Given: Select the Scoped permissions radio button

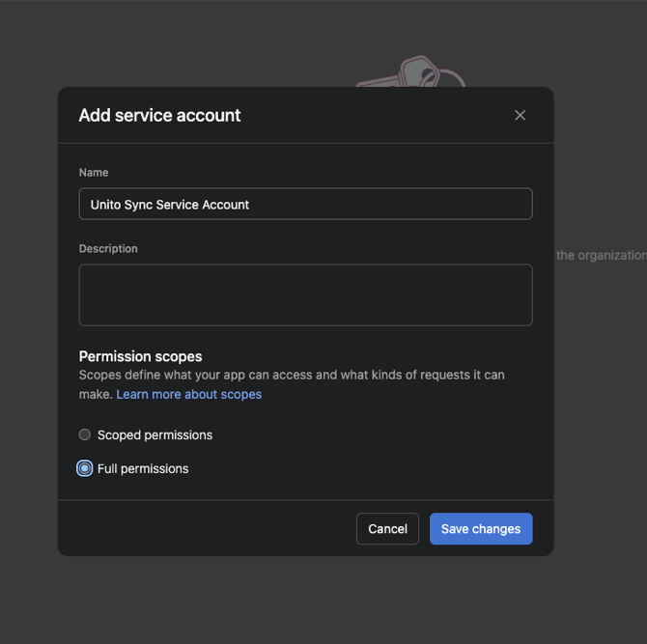Looking at the screenshot, I should [85, 434].
